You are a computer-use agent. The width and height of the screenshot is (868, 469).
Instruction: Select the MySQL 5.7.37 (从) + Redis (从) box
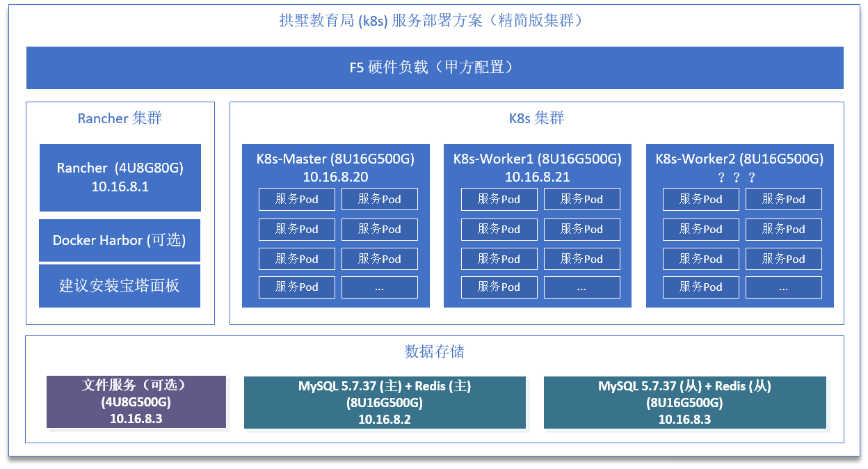coord(684,402)
